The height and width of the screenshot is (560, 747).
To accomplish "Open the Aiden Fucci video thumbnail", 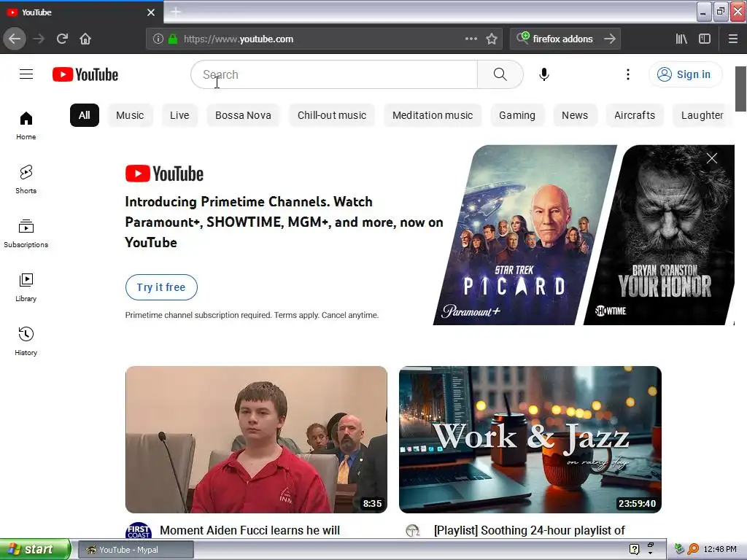I will [256, 440].
